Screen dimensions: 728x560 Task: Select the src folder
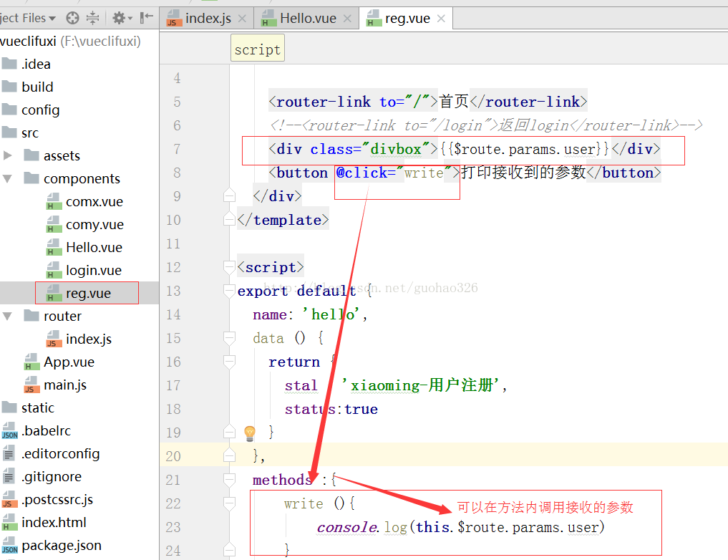[21, 132]
